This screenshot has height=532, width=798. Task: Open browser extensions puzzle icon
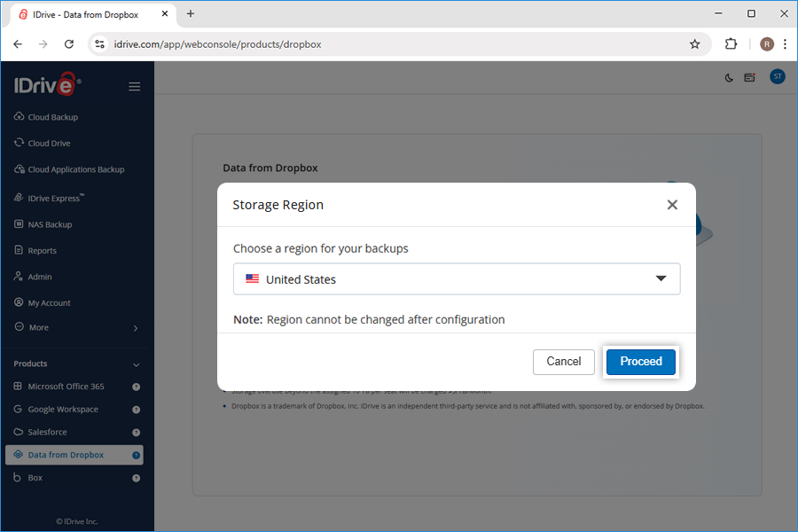[x=731, y=44]
